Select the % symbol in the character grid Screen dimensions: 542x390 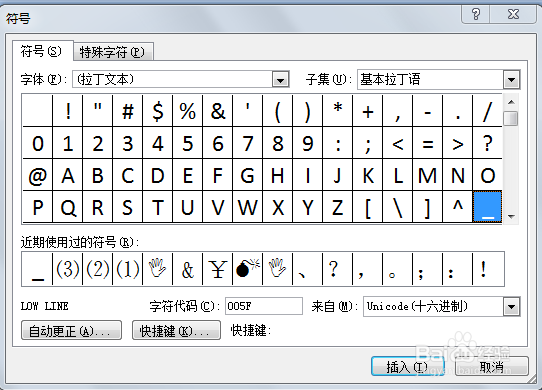(x=188, y=111)
